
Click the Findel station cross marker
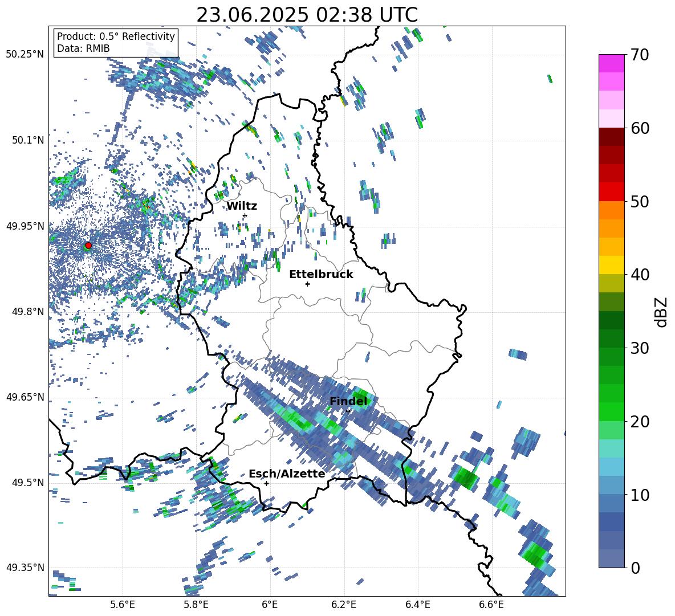tap(348, 411)
